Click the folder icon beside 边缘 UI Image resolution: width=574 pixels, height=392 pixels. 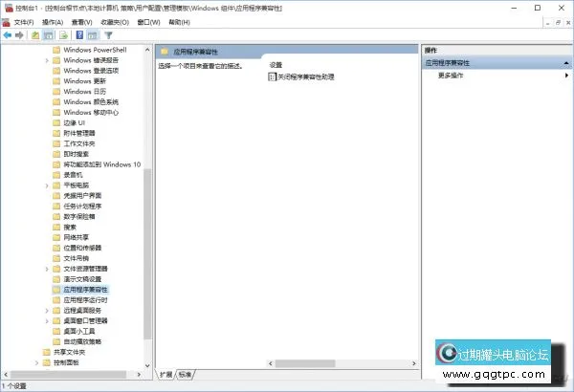(56, 122)
